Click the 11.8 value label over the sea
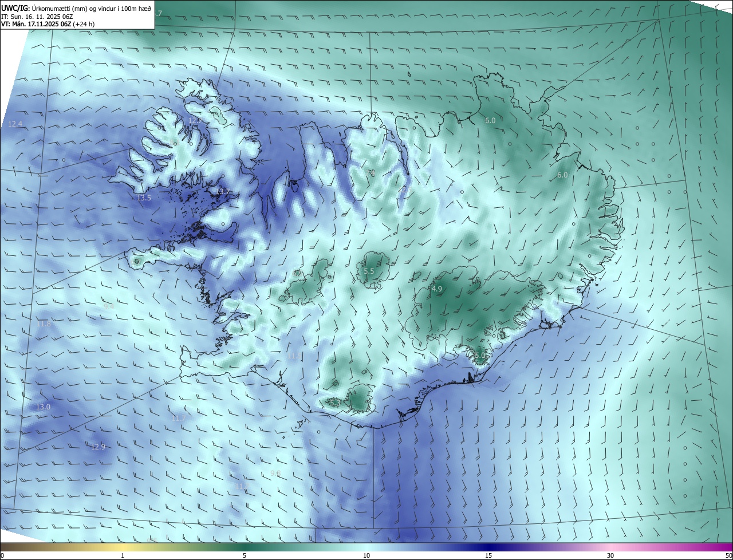Viewport: 733px width, 560px height. (44, 324)
